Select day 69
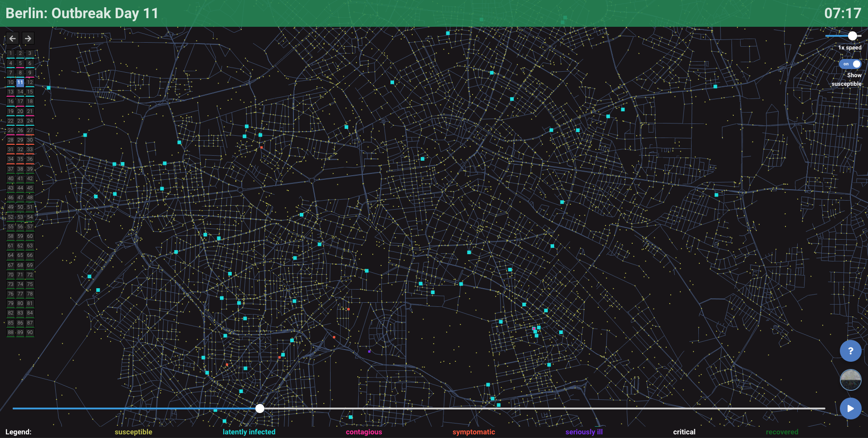Image resolution: width=868 pixels, height=438 pixels. pos(30,265)
